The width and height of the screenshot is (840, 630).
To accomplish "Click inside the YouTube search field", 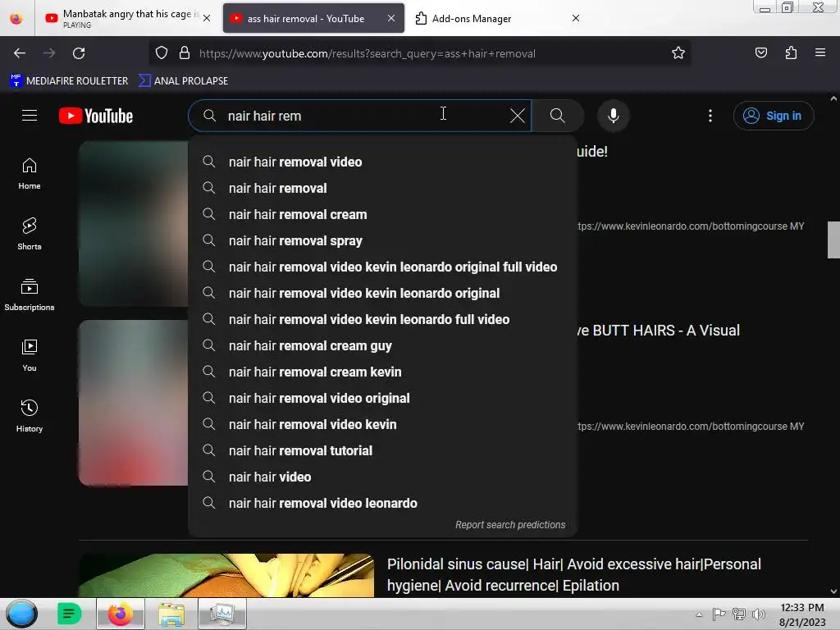I will pyautogui.click(x=360, y=116).
